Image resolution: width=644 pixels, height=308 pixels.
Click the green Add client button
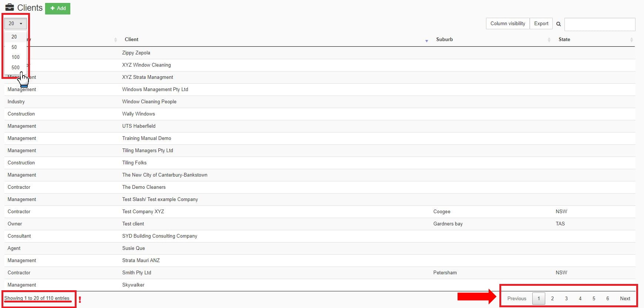[x=58, y=9]
